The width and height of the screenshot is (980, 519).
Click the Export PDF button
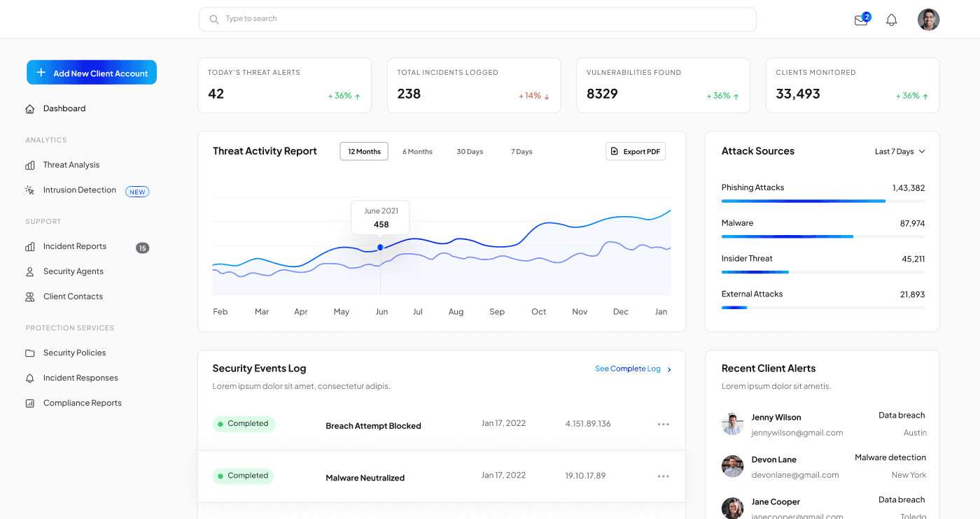click(635, 151)
